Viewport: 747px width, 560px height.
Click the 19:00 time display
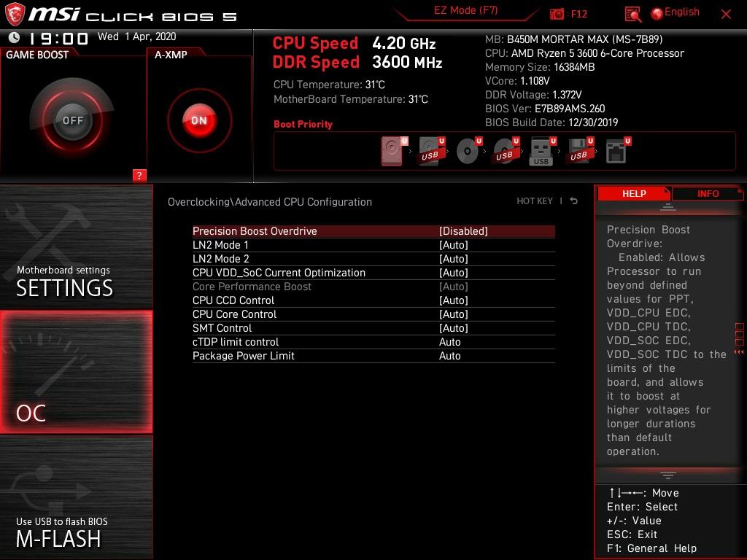[x=58, y=39]
